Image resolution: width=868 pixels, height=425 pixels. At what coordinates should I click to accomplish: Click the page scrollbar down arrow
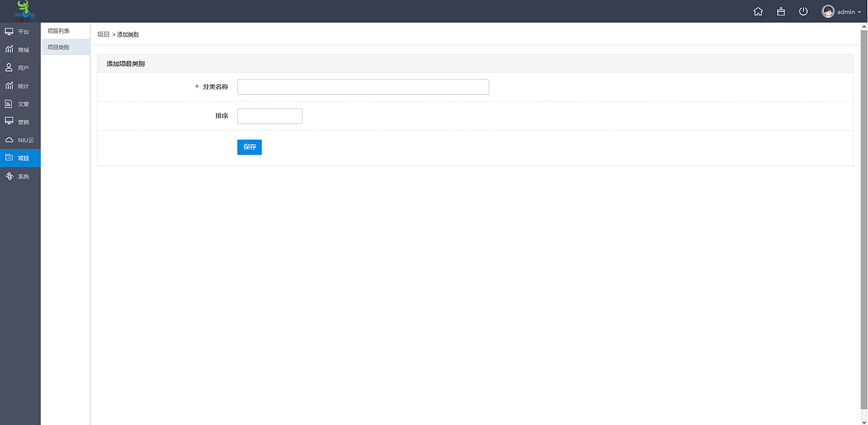pyautogui.click(x=864, y=421)
